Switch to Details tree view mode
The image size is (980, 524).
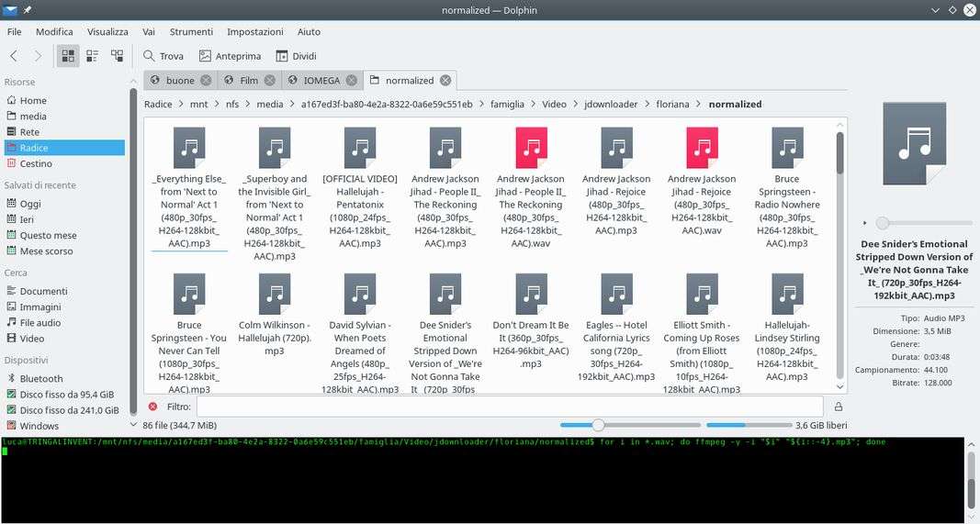[117, 56]
